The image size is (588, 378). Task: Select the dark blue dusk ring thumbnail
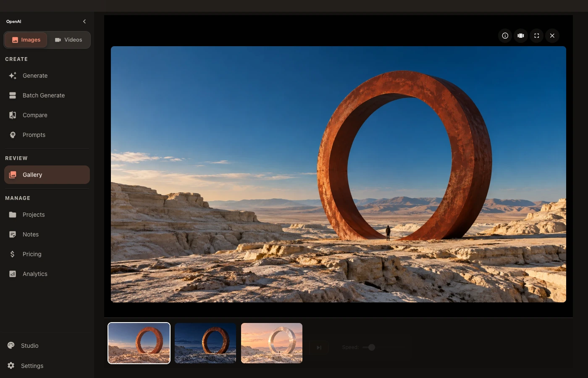pyautogui.click(x=205, y=343)
